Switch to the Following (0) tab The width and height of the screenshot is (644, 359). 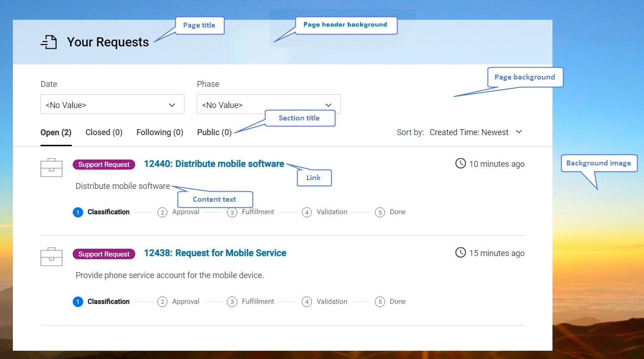click(x=160, y=132)
